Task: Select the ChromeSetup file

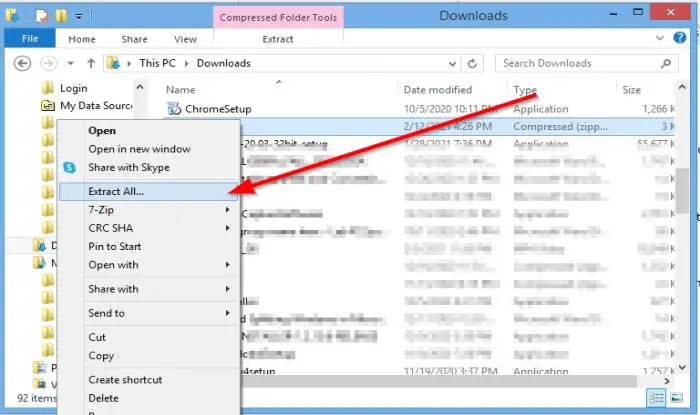Action: (x=218, y=109)
